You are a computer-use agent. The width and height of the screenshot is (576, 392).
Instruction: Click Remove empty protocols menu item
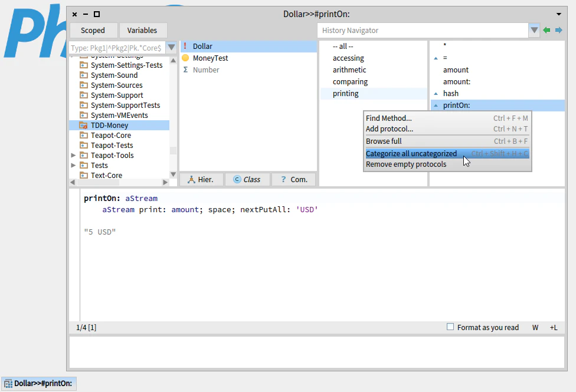(447, 164)
